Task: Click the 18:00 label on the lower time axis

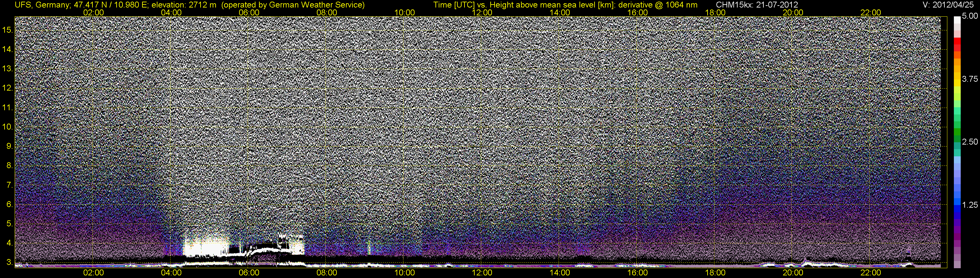Action: [715, 273]
